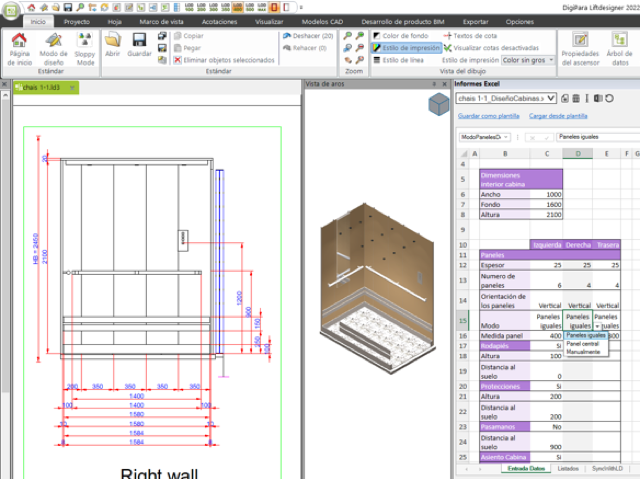Screen dimensions: 640x479
Task: Open the Árbol de datos panel
Action: coord(620,49)
